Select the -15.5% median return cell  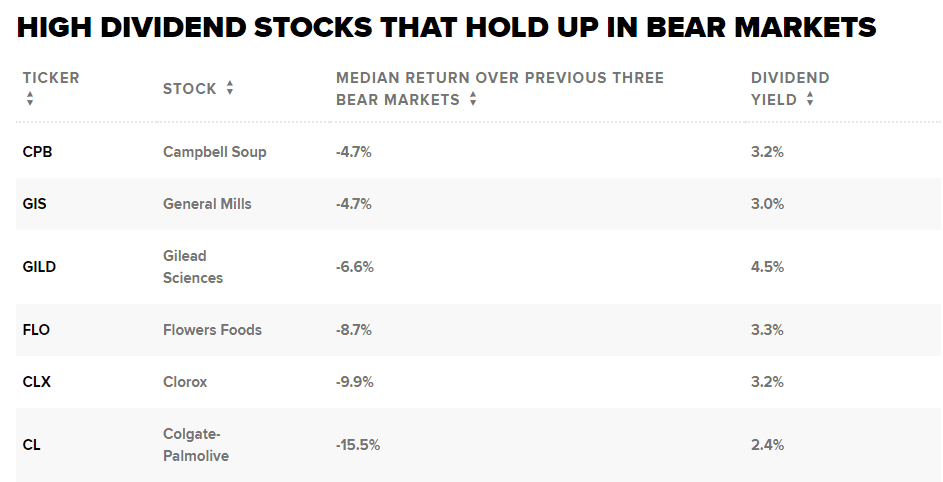click(x=358, y=445)
